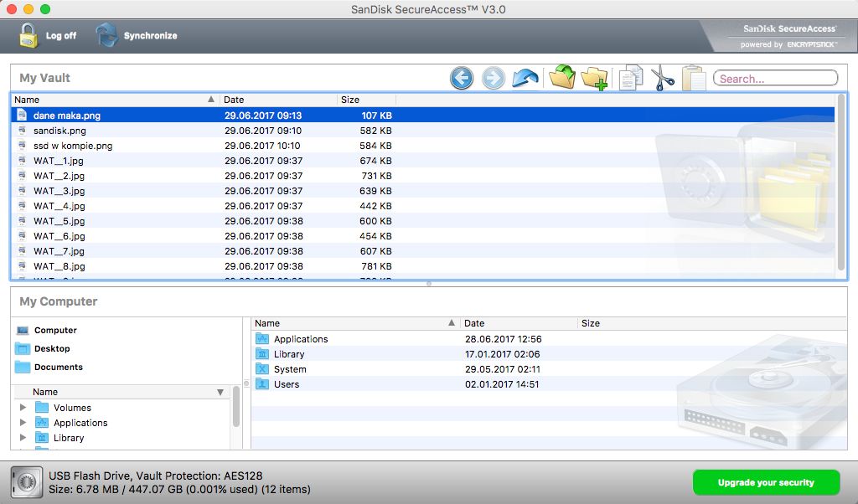Click the 582 KB size cell

click(x=375, y=130)
